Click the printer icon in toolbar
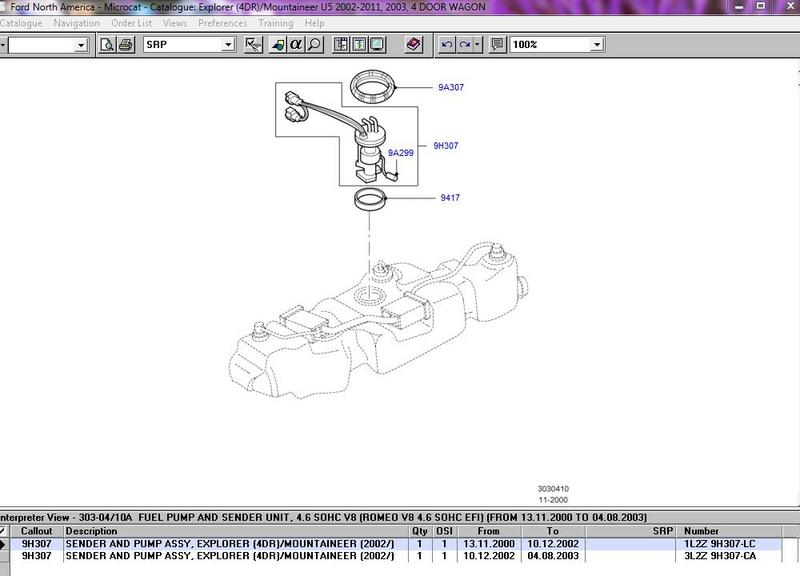 coord(126,45)
